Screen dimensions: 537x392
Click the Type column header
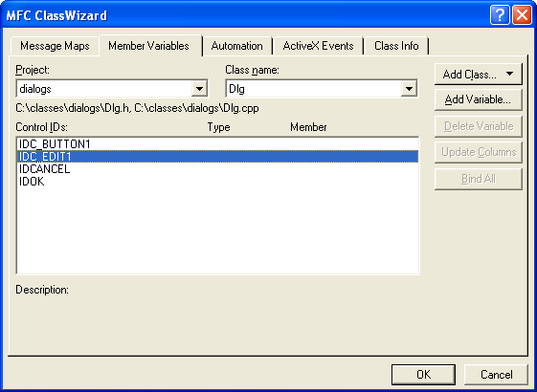click(218, 127)
